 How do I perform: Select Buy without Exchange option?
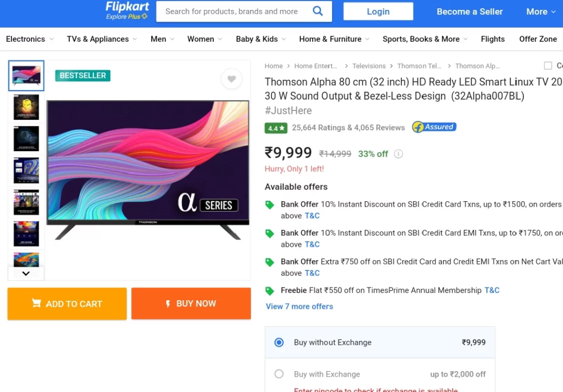tap(279, 343)
